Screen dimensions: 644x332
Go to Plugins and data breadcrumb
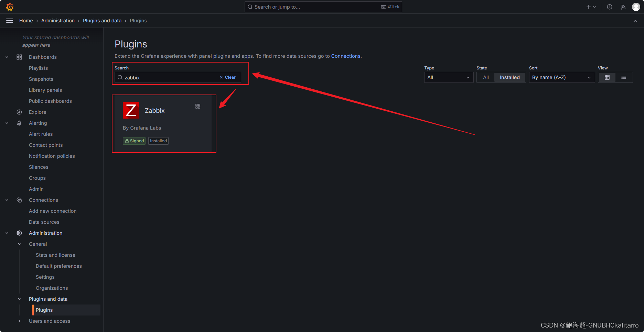tap(102, 21)
